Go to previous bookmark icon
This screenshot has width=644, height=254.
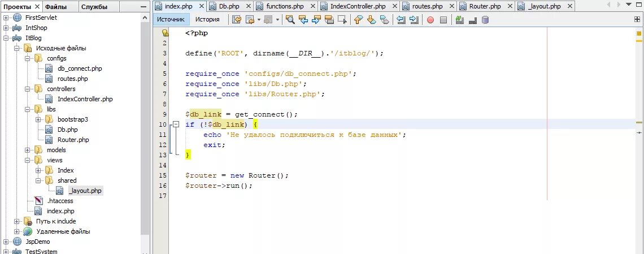click(x=359, y=19)
